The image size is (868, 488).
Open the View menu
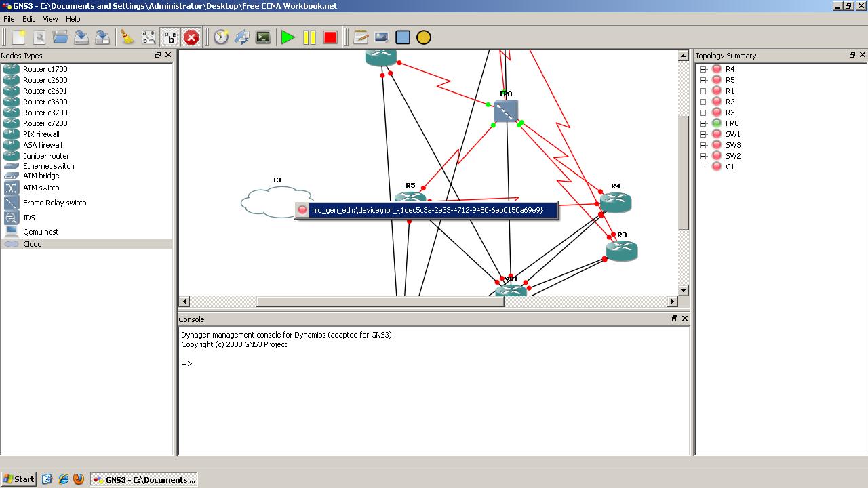pyautogui.click(x=50, y=19)
